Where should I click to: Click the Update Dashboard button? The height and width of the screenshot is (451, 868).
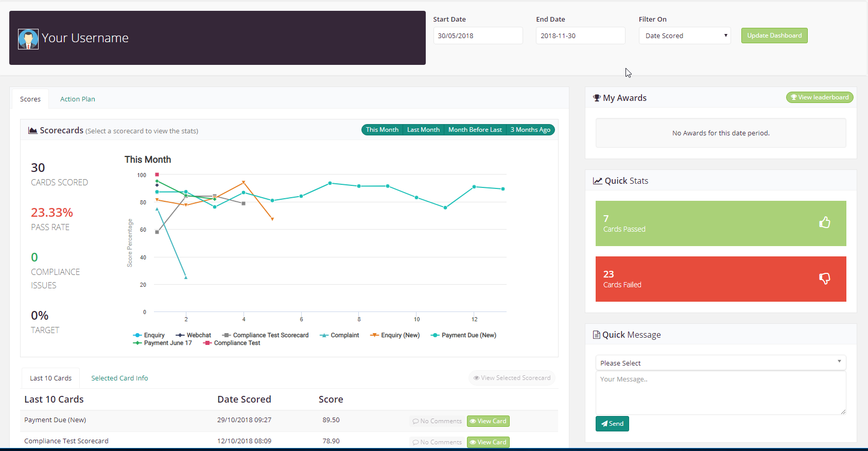[x=774, y=36]
